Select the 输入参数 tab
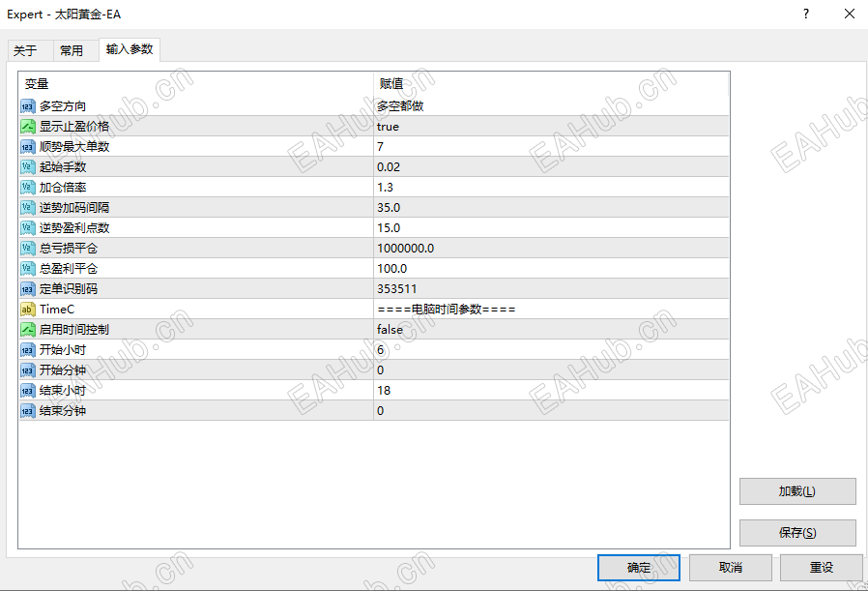This screenshot has height=591, width=868. [x=130, y=49]
